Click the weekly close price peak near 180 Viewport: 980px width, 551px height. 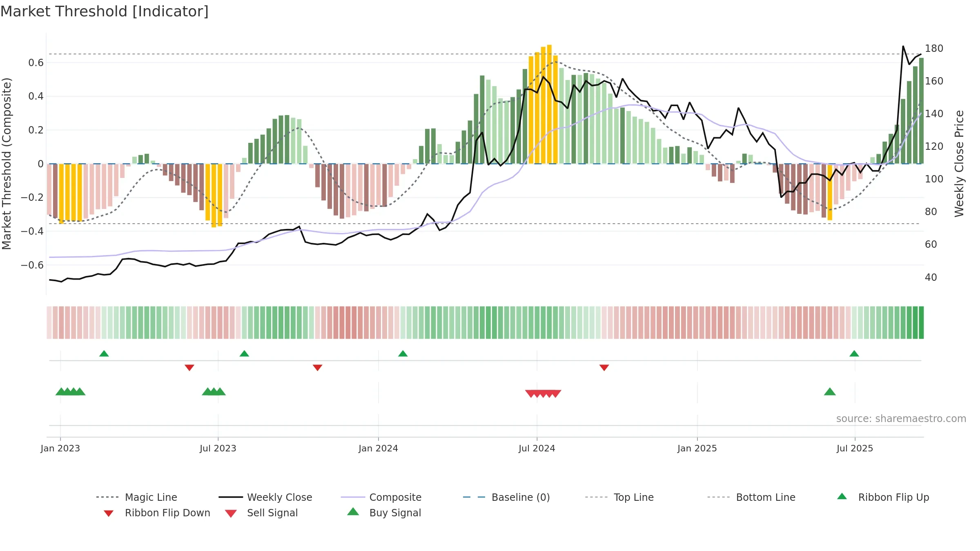[x=903, y=46]
